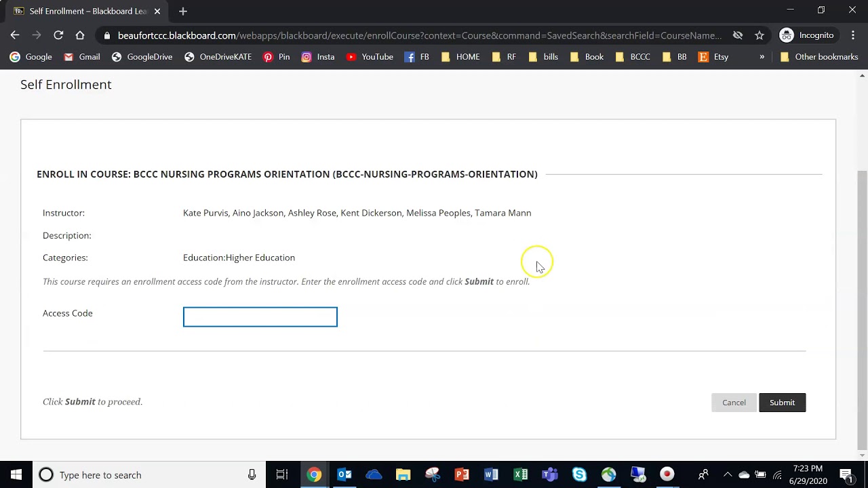This screenshot has height=488, width=868.
Task: Open Microsoft Teams from the taskbar
Action: [550, 474]
